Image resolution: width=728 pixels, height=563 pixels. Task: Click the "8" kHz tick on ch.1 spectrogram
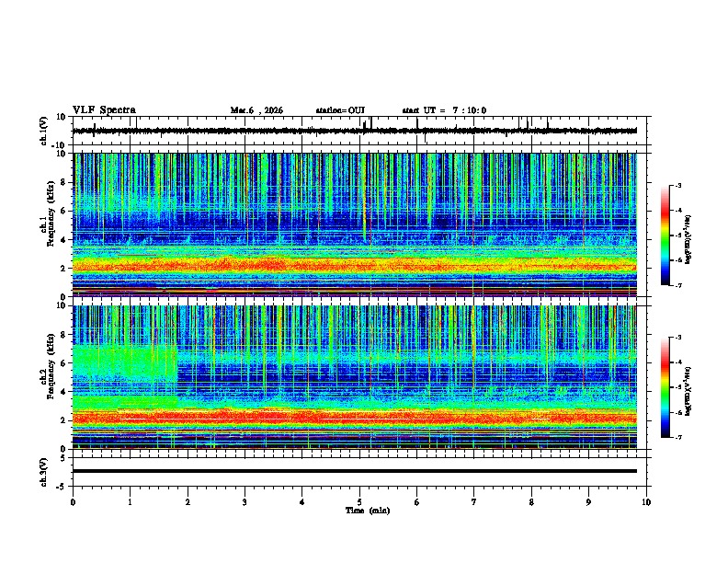tap(64, 182)
